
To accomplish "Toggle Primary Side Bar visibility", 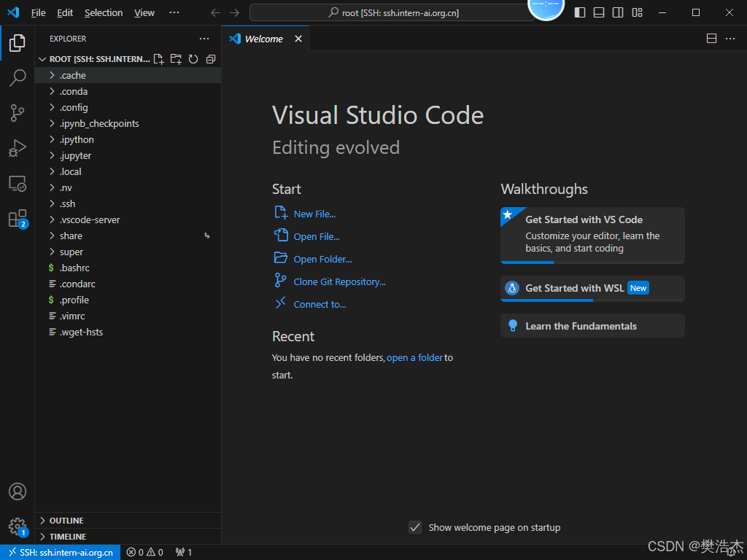I will coord(580,13).
